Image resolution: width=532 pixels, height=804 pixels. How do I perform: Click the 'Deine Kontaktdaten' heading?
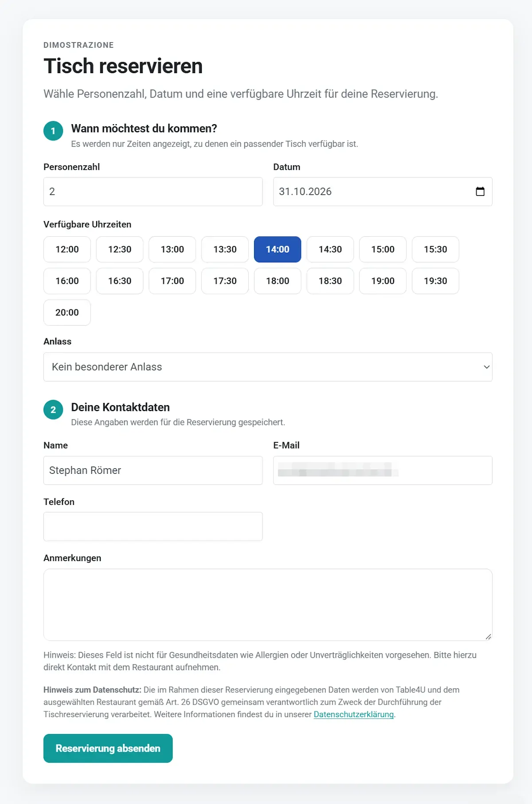[x=121, y=407]
